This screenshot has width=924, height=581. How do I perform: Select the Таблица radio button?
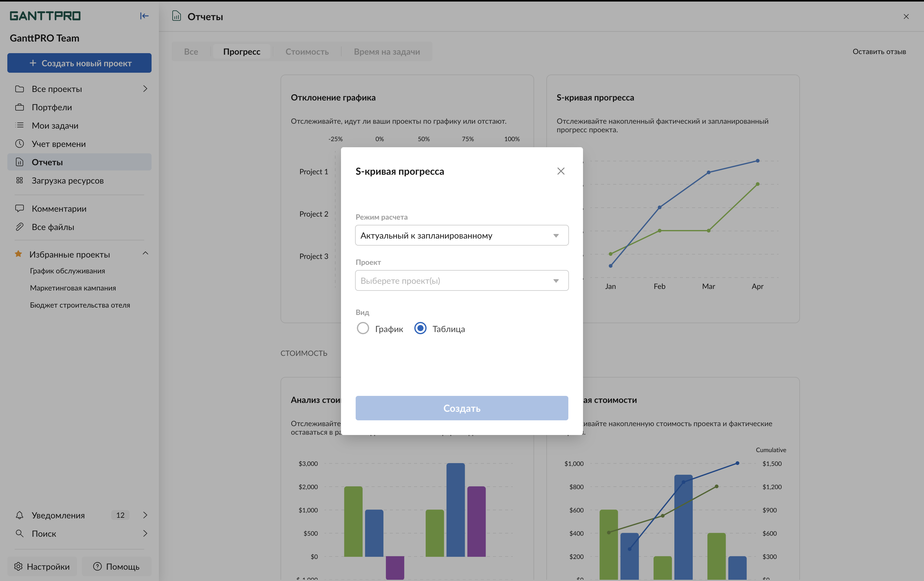click(420, 328)
